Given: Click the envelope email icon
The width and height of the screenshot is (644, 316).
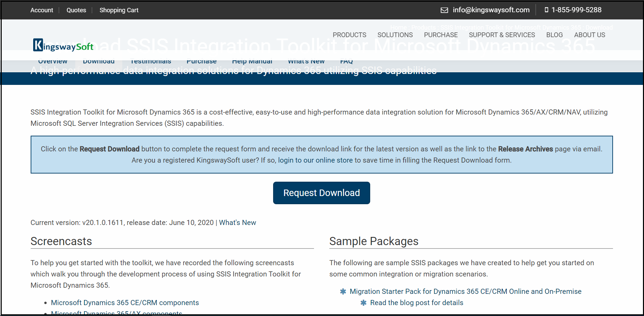Looking at the screenshot, I should tap(444, 10).
